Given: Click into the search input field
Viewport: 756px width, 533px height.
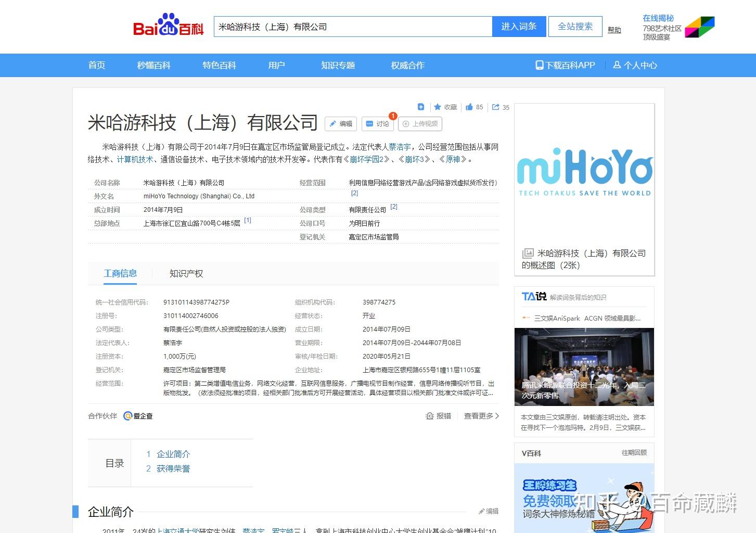Looking at the screenshot, I should click(353, 27).
